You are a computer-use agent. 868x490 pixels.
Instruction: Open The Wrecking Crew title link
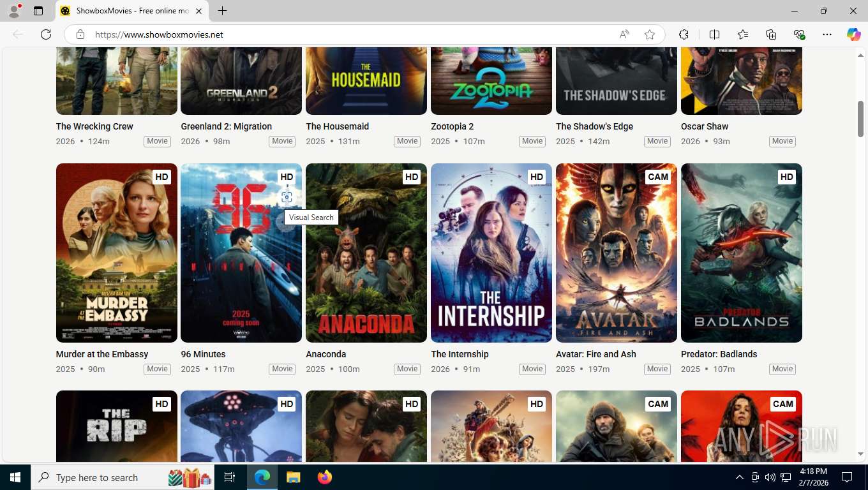coord(94,126)
